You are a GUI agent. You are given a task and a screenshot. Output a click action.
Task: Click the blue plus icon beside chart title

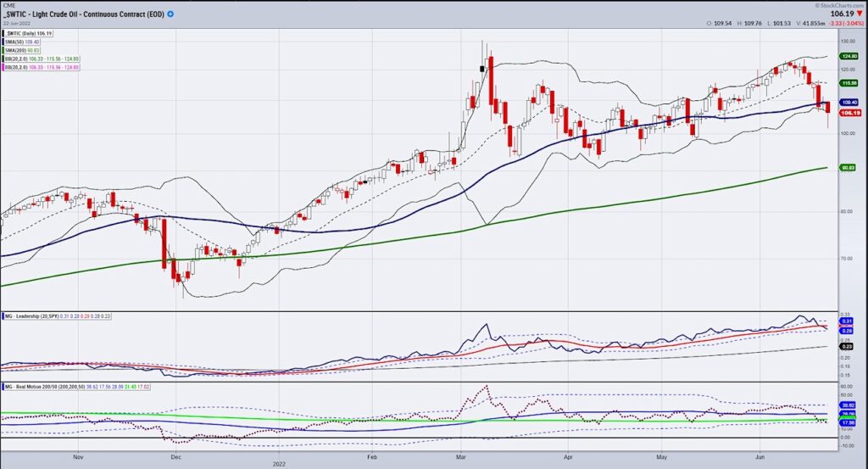170,14
